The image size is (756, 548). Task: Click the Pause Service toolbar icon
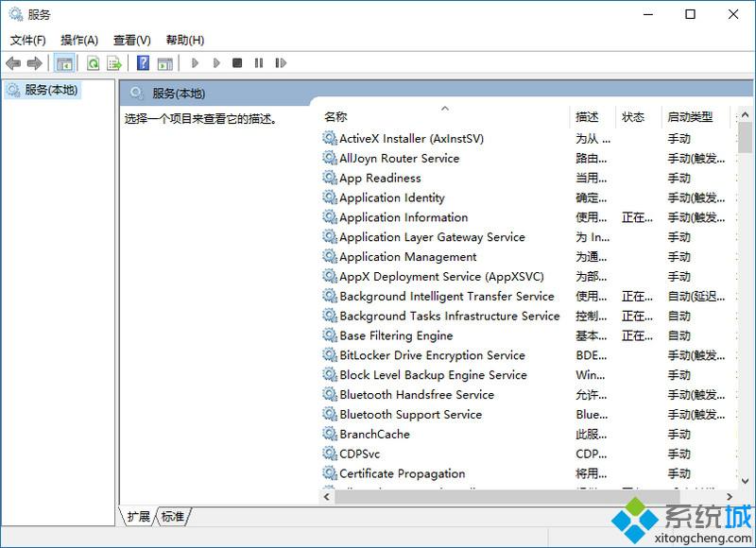click(x=259, y=62)
